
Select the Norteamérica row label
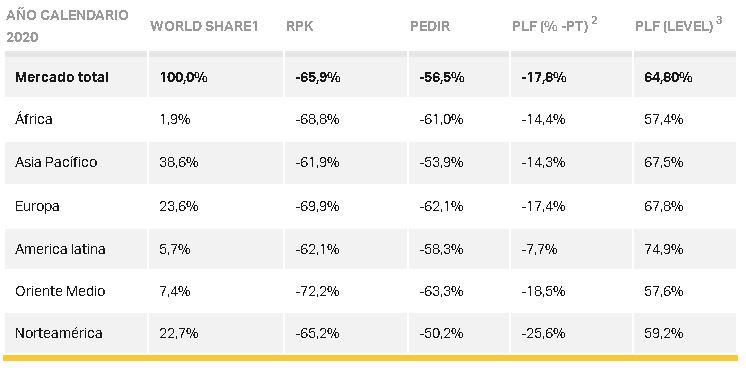point(59,333)
